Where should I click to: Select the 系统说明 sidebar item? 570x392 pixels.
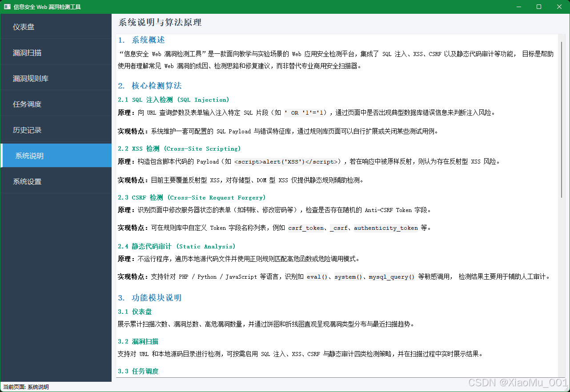click(x=56, y=156)
